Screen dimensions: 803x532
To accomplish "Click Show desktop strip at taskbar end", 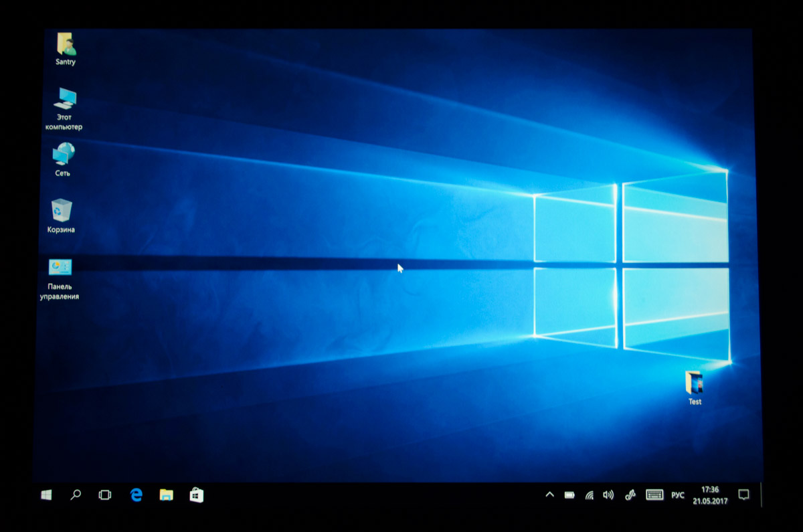I will [761, 495].
